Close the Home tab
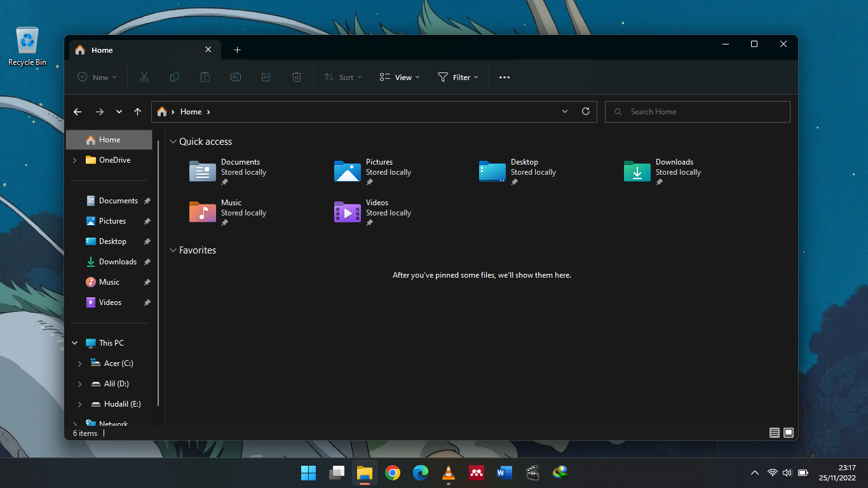The width and height of the screenshot is (868, 488). (x=208, y=50)
